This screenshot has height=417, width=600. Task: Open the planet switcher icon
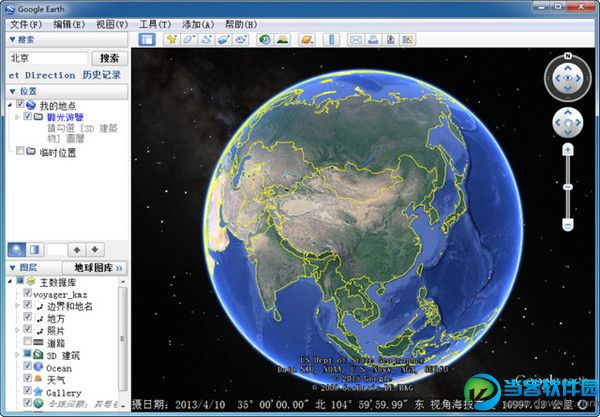[x=307, y=39]
